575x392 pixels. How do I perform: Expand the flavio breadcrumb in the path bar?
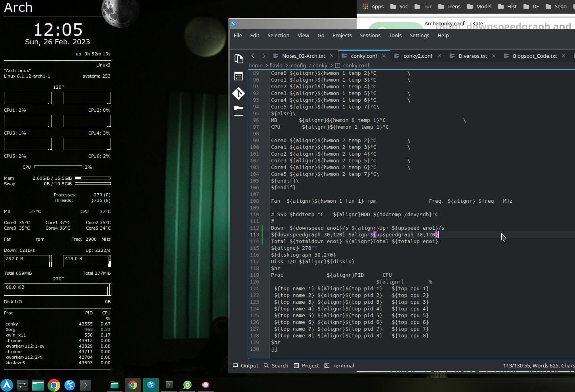[x=276, y=65]
